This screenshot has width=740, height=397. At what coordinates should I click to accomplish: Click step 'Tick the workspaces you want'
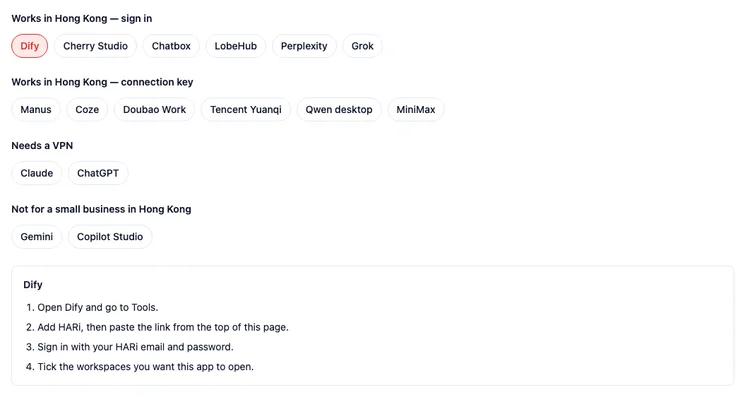(145, 367)
